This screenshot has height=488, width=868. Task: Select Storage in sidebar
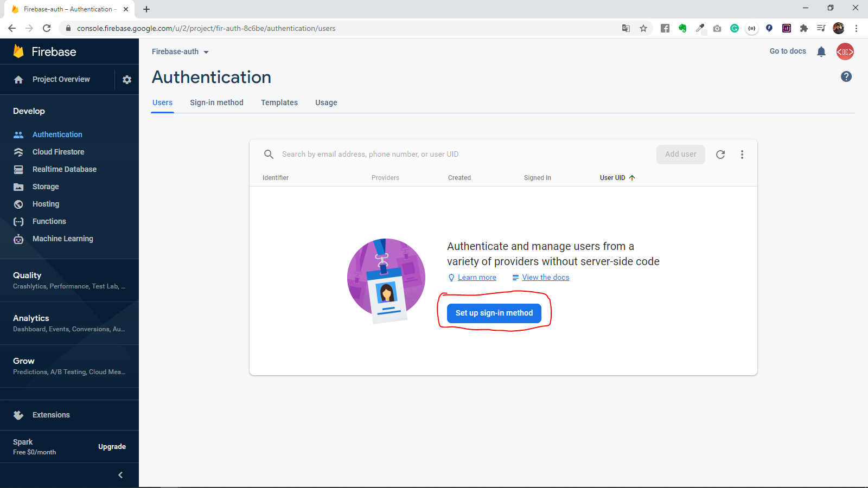tap(46, 187)
